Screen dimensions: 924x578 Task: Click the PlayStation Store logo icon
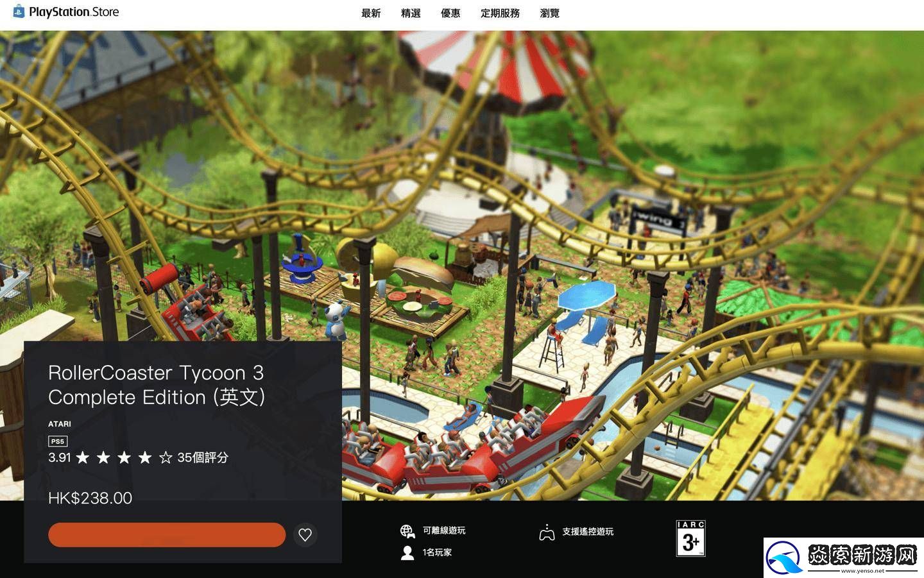coord(19,11)
